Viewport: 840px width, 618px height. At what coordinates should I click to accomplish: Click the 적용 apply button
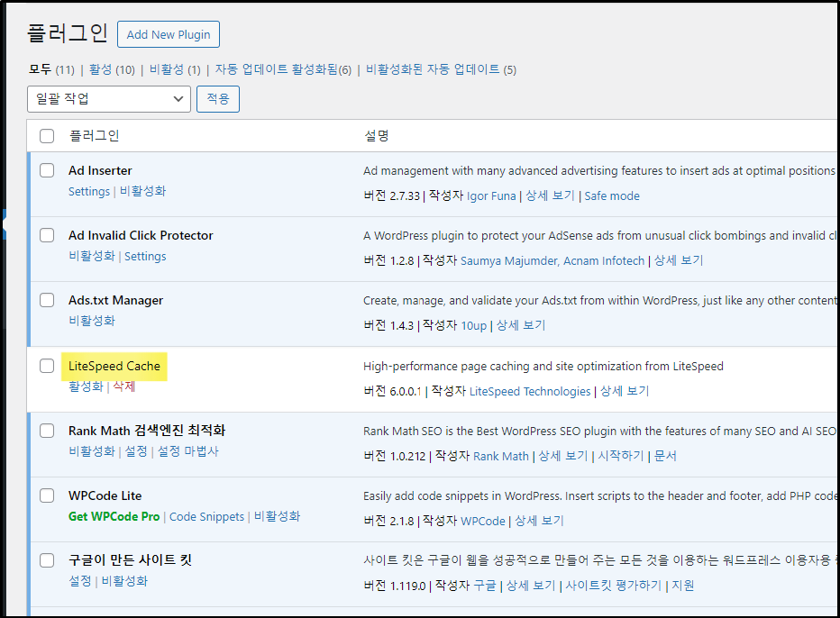[218, 99]
